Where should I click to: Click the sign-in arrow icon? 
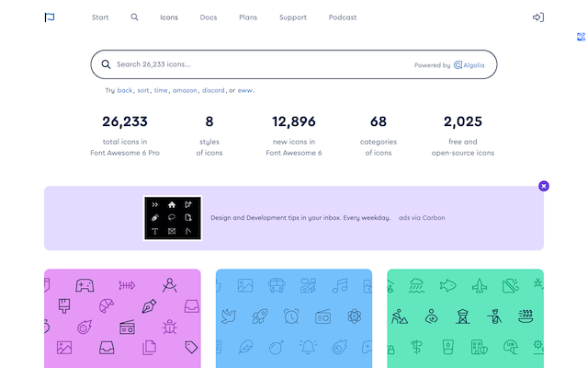[x=538, y=17]
